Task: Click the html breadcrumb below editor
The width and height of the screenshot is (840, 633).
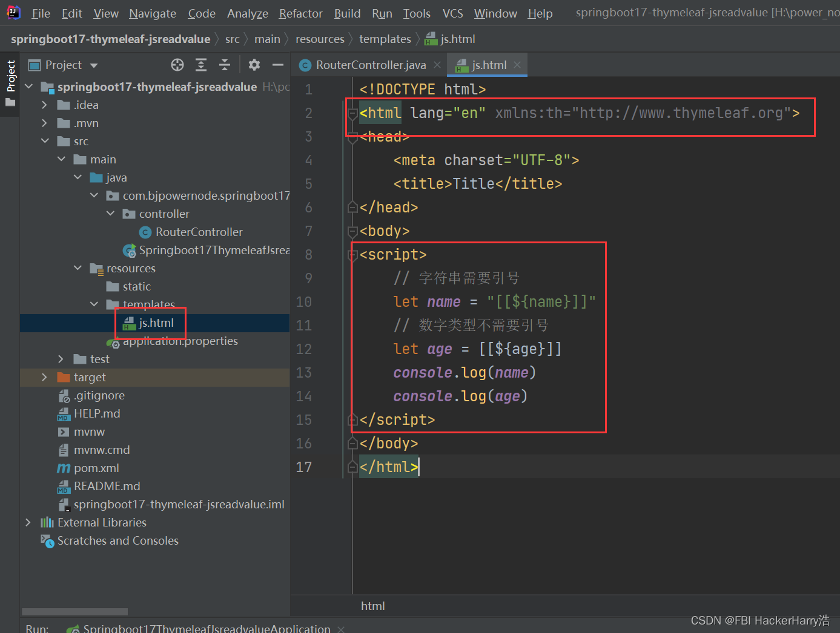Action: pyautogui.click(x=372, y=606)
